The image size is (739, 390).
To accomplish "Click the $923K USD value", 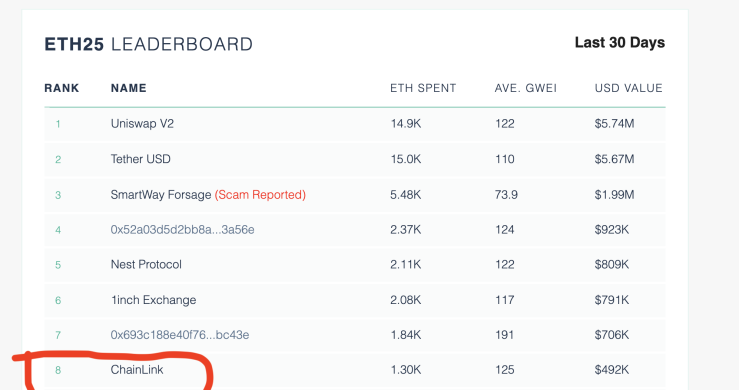I will click(611, 230).
